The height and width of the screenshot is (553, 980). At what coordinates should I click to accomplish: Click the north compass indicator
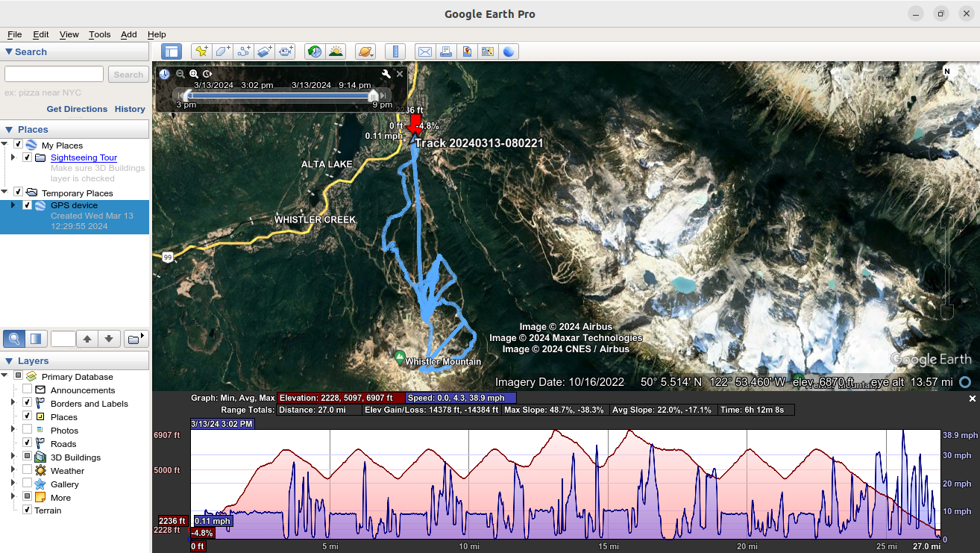947,72
